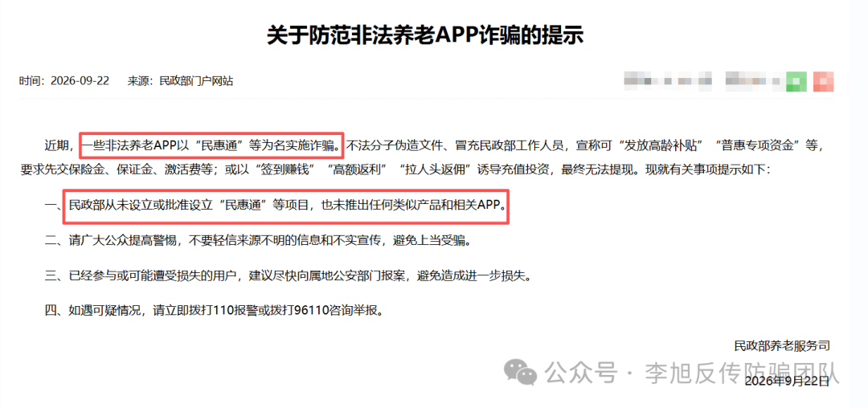Click the text 要求先交保险金、保证金、激活费等

117,169
